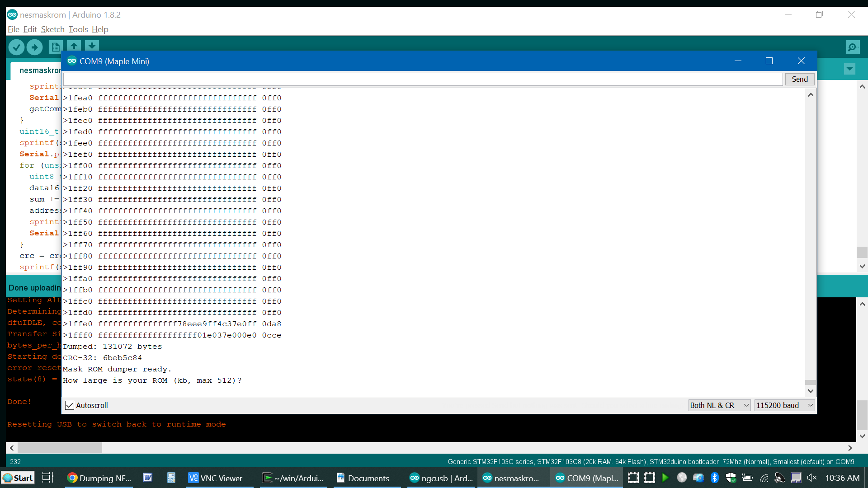Click the Verify sketch checkmark icon
The width and height of the screenshot is (868, 488).
pos(16,47)
